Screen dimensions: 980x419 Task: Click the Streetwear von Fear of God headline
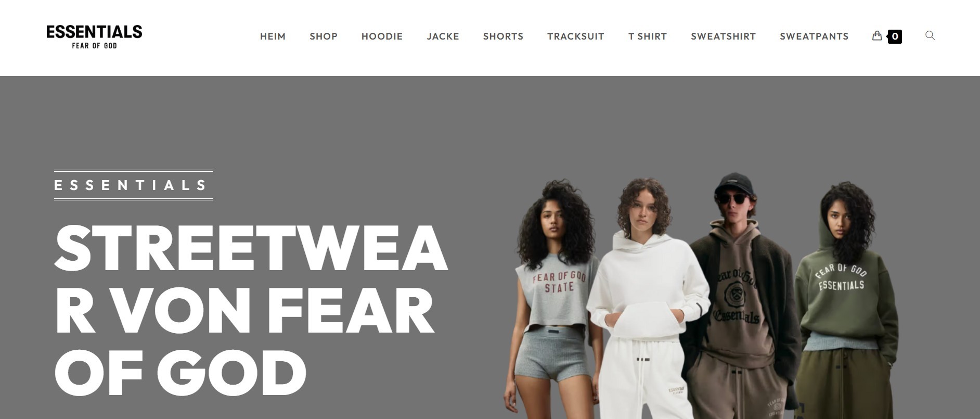pos(251,310)
